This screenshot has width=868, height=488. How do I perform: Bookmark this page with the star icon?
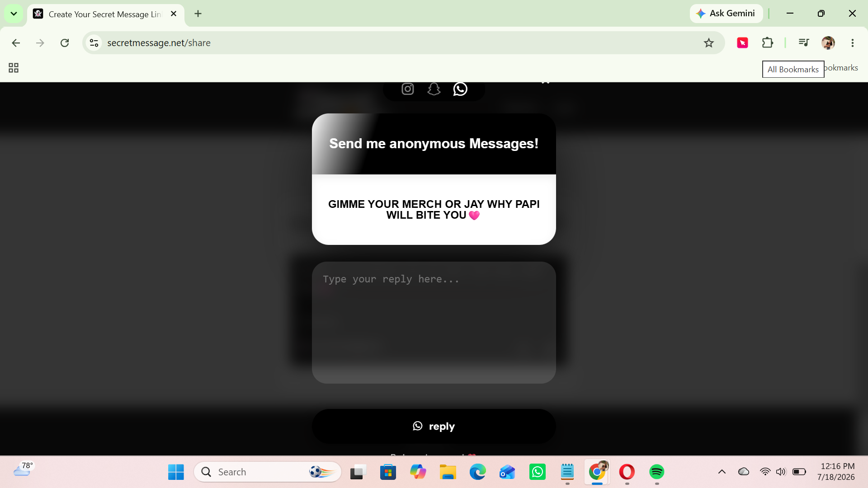click(x=708, y=43)
